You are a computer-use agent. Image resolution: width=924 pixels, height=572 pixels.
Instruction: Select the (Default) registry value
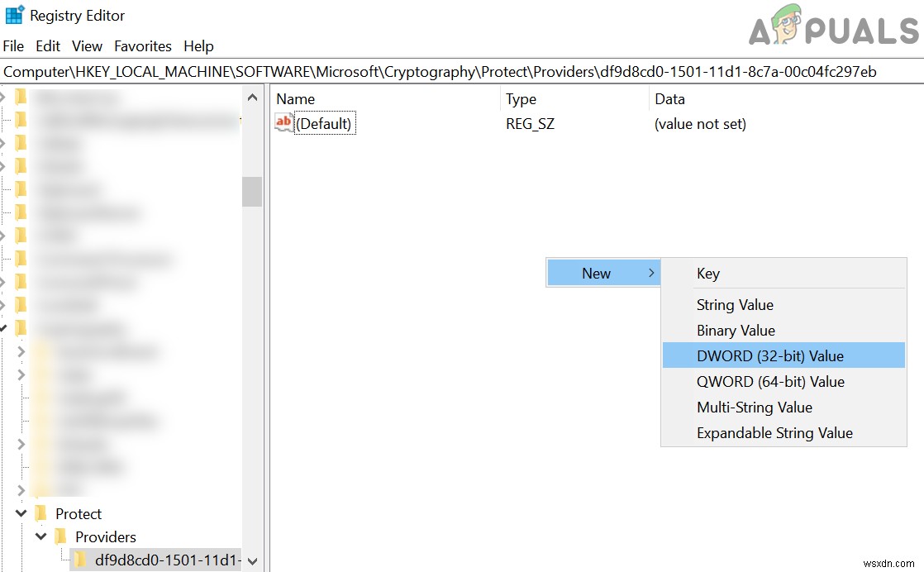pos(325,124)
